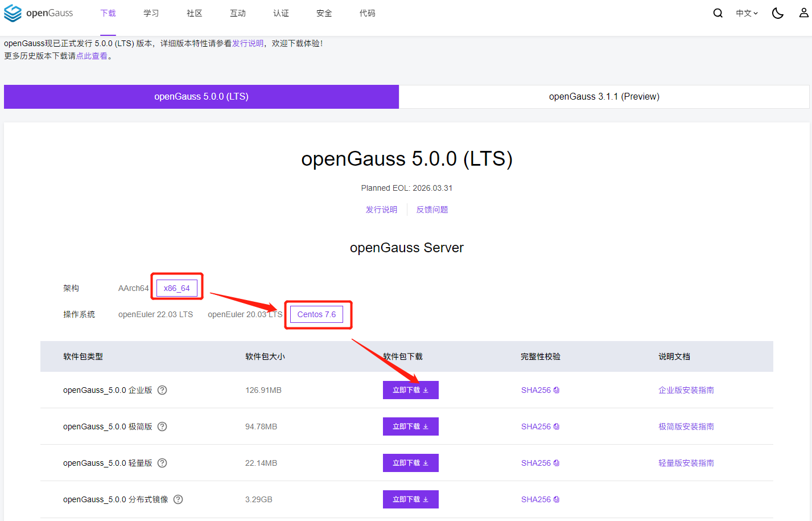This screenshot has width=812, height=521.
Task: Click the 3.29GB size cell
Action: pyautogui.click(x=259, y=499)
